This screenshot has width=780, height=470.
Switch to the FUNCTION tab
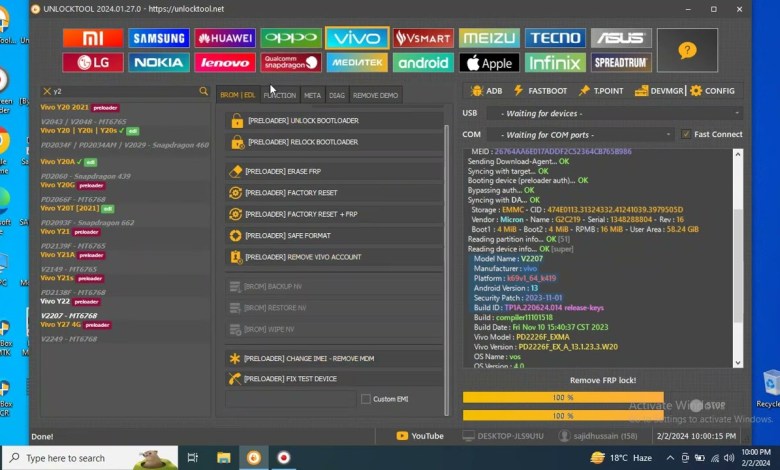(x=279, y=95)
